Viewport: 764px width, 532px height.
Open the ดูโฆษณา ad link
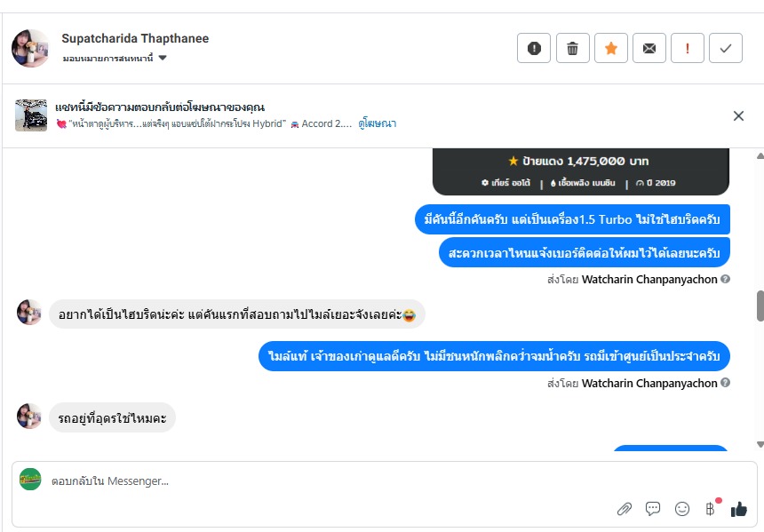pyautogui.click(x=378, y=123)
